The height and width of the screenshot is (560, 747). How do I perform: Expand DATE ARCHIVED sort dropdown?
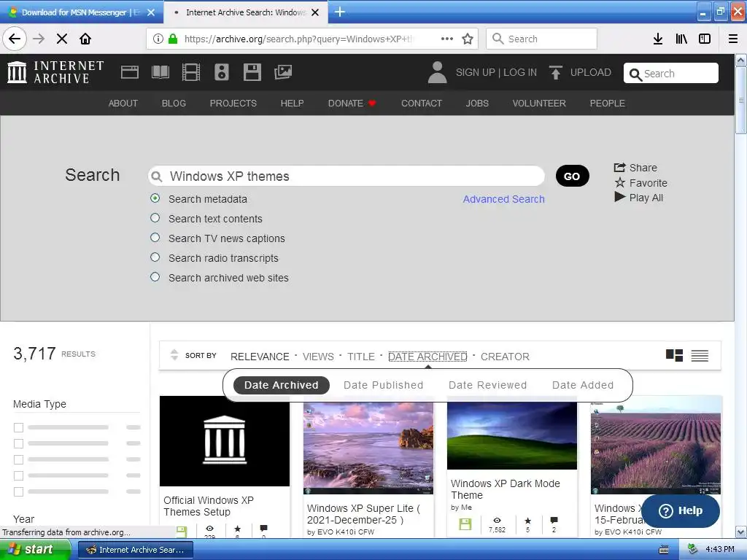pyautogui.click(x=427, y=357)
